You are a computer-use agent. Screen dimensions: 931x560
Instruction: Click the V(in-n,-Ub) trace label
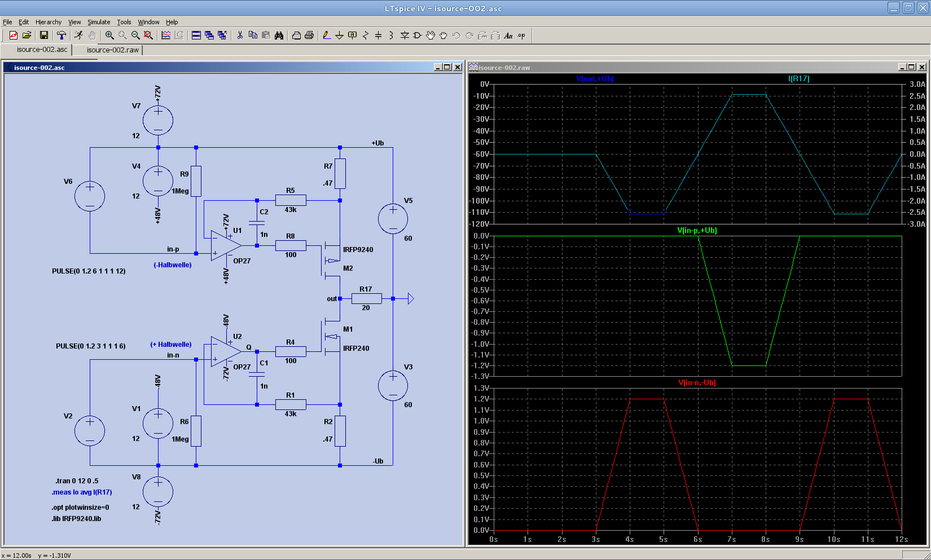point(697,382)
